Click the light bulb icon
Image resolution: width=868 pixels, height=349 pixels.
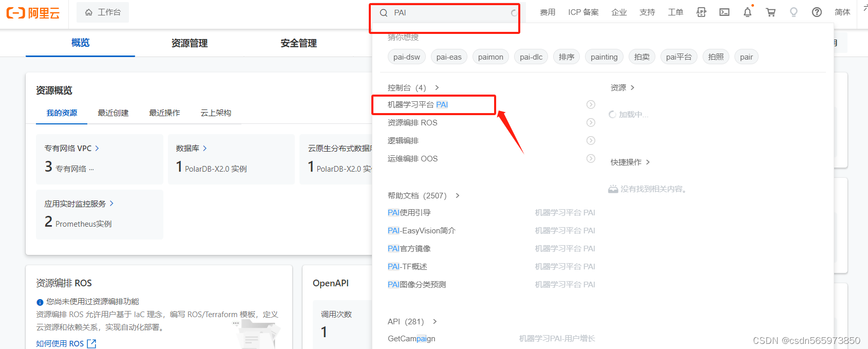[794, 12]
